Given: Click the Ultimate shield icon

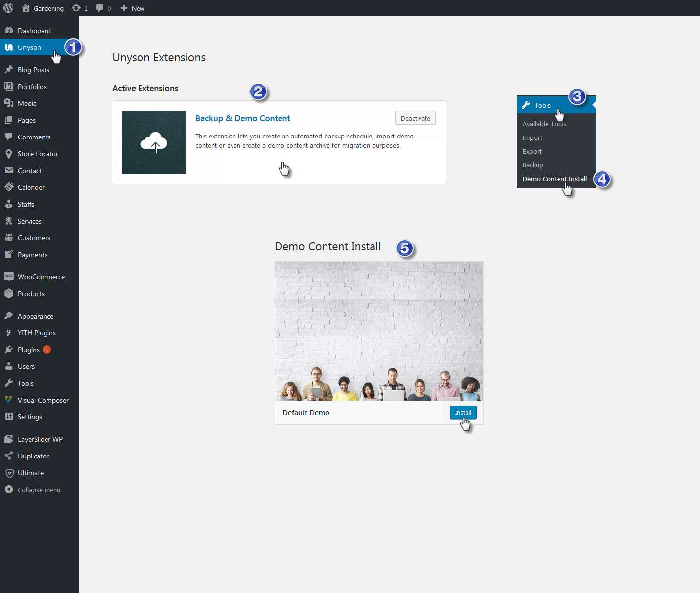Looking at the screenshot, I should 9,473.
